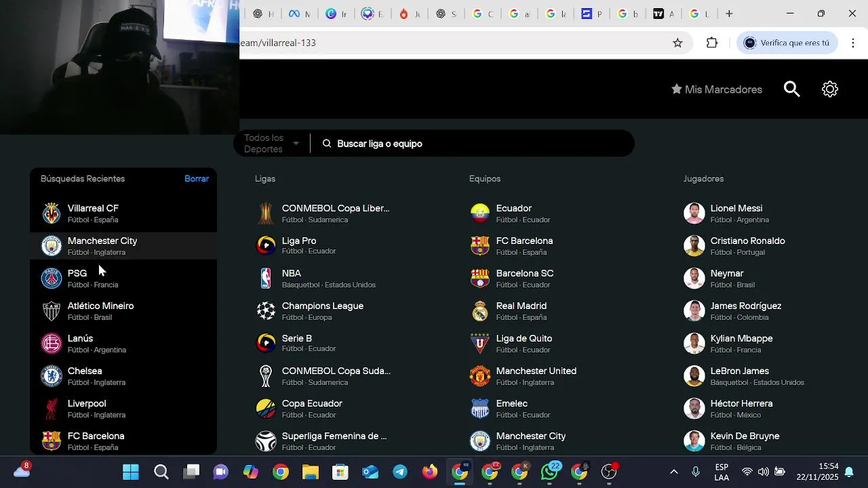Click the Copa Sudamericana trophy icon

tap(266, 376)
